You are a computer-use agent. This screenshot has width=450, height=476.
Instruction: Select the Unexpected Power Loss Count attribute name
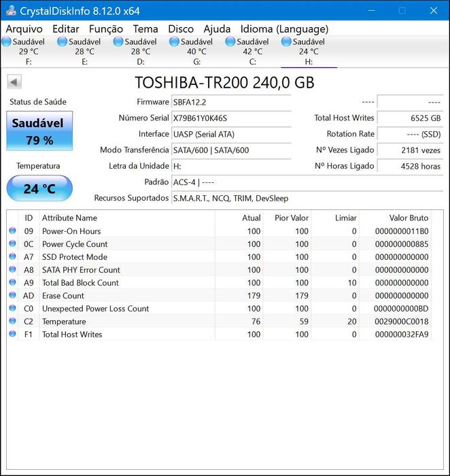tap(96, 309)
